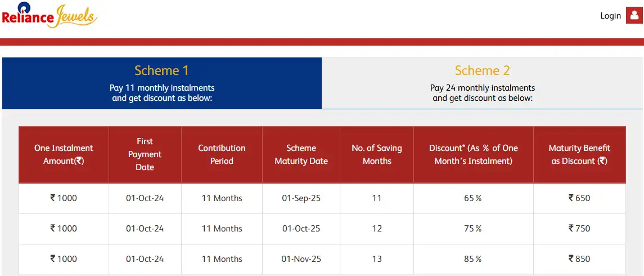Select the No. of Saving Months header
The image size is (644, 276).
point(376,154)
